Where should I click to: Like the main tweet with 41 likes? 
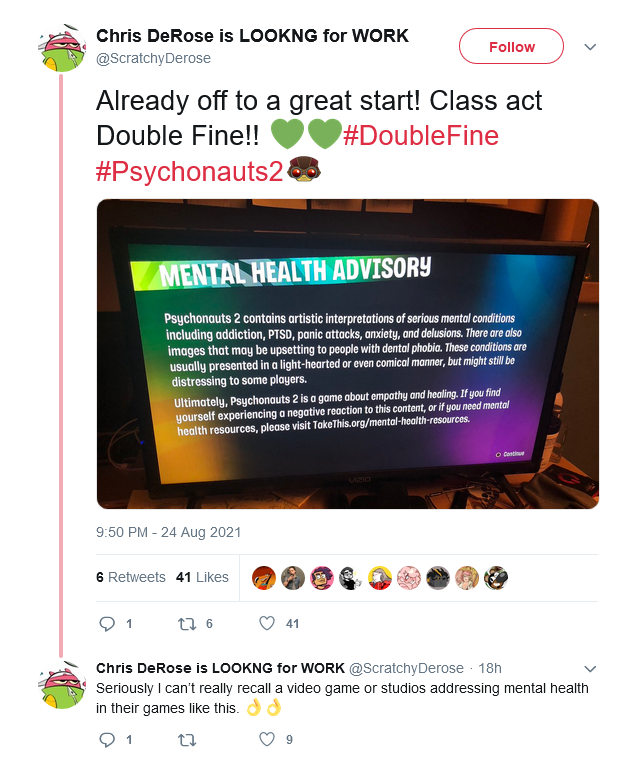(x=267, y=623)
